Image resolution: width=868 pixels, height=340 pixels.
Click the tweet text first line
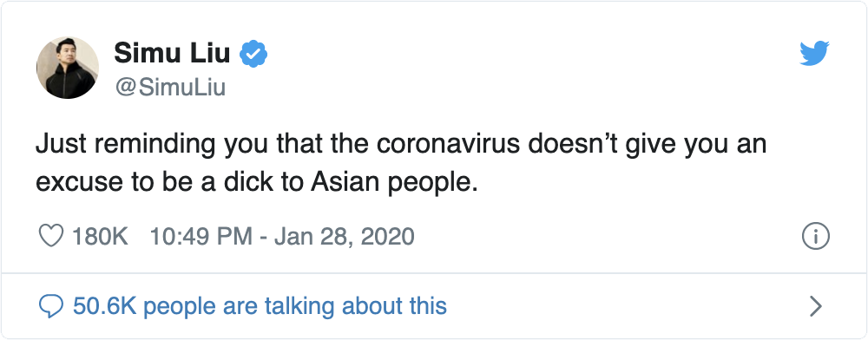tap(401, 145)
